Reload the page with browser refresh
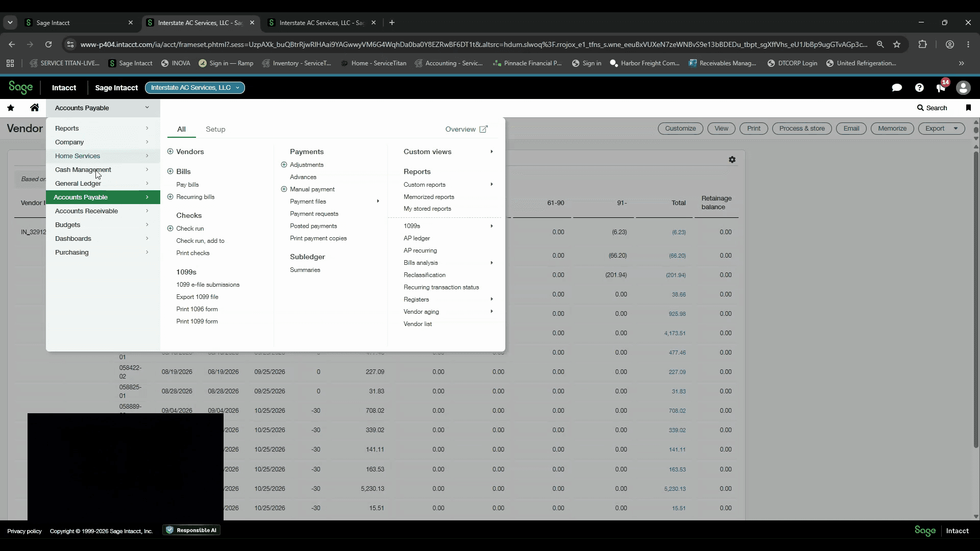980x551 pixels. click(x=48, y=44)
